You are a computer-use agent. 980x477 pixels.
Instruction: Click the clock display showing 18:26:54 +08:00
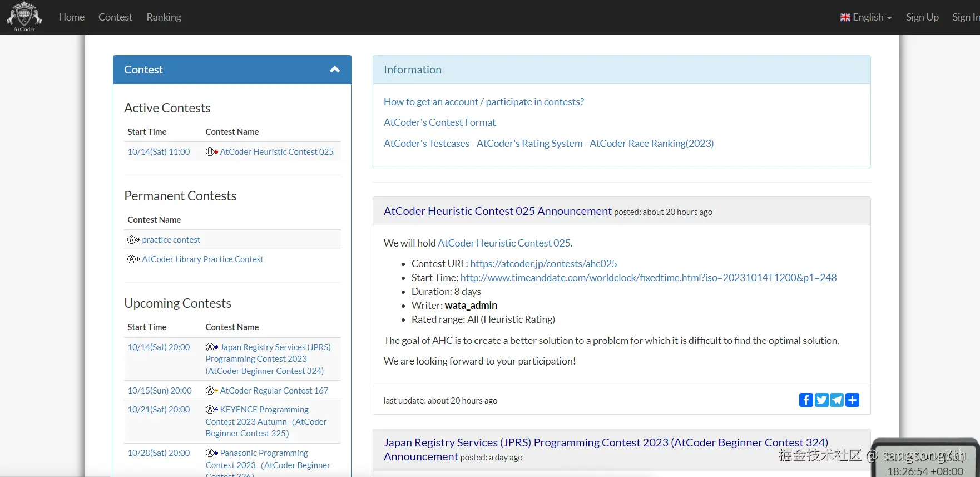(x=925, y=471)
